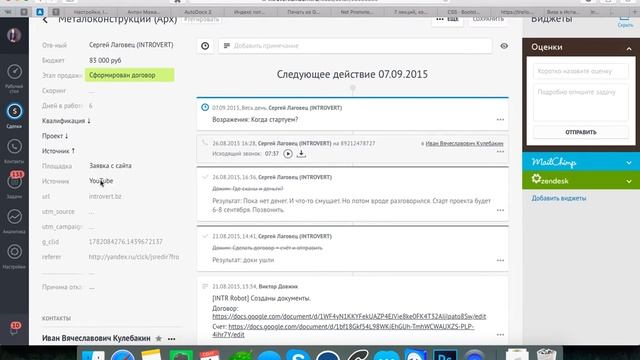Expand the MailChimp widget

(629, 162)
